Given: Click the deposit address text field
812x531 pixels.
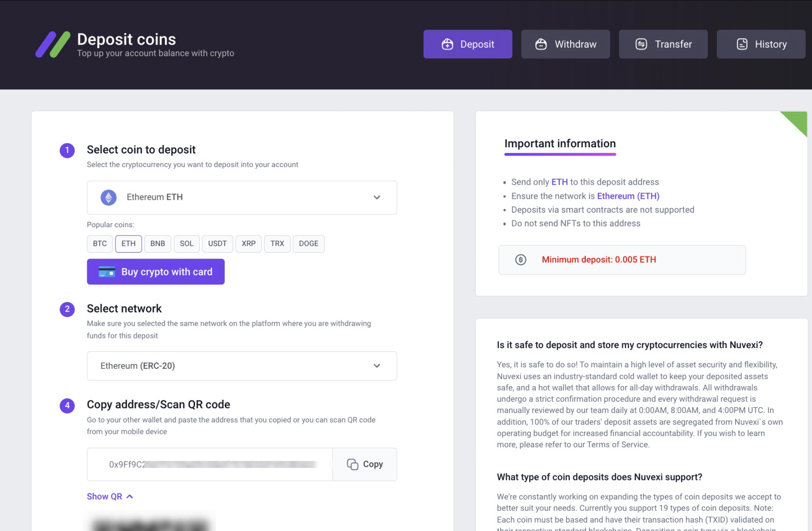Looking at the screenshot, I should coord(210,464).
